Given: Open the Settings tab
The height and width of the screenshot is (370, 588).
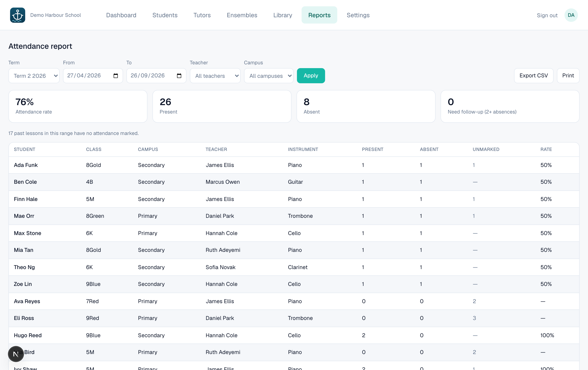Looking at the screenshot, I should click(358, 15).
